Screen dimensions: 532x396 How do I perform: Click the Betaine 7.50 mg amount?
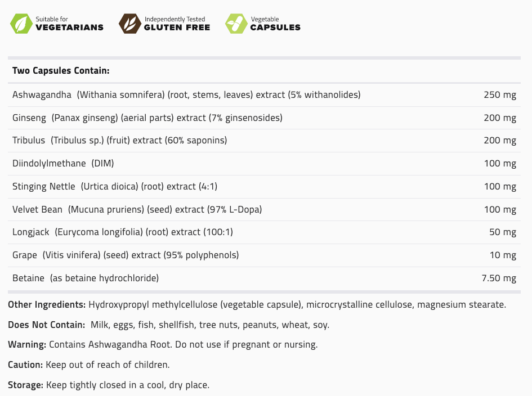click(498, 278)
